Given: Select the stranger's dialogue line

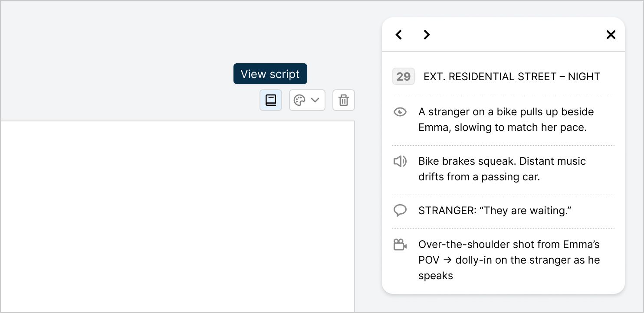Looking at the screenshot, I should tap(494, 210).
